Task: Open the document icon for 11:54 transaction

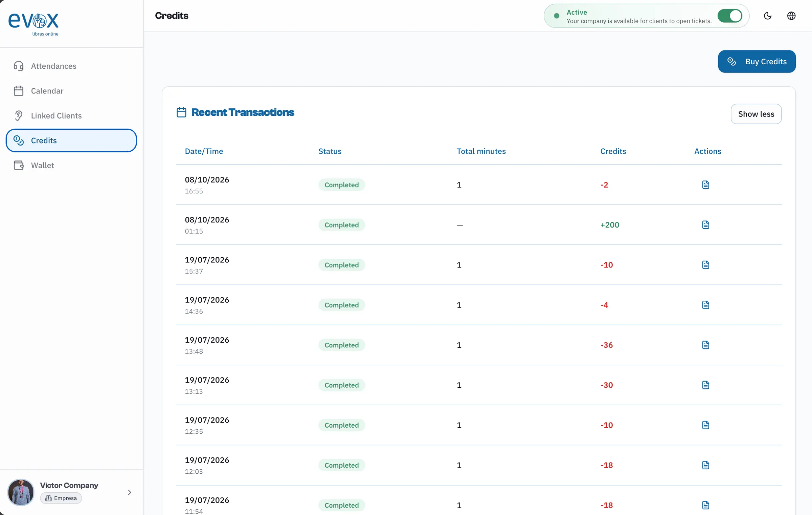Action: [705, 505]
